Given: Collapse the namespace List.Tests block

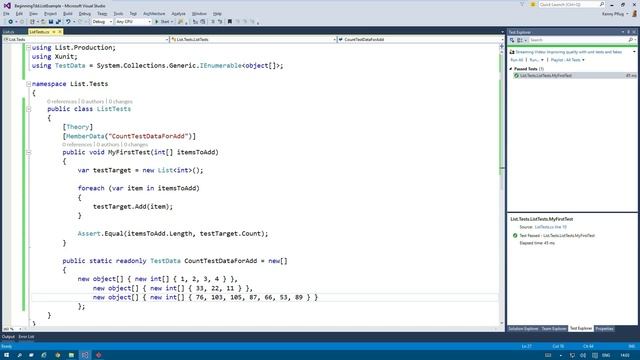Looking at the screenshot, I should pyautogui.click(x=29, y=84).
